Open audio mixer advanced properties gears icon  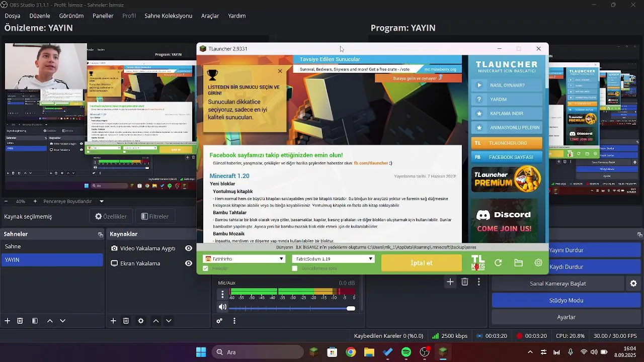[219, 321]
